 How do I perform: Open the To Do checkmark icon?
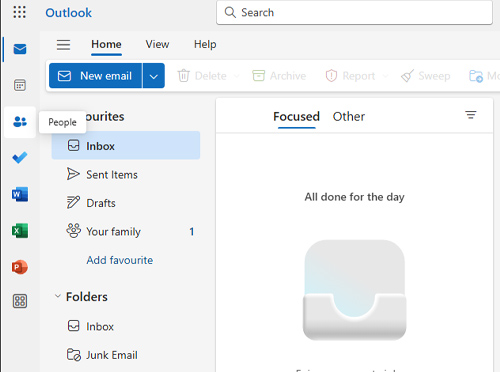tap(20, 158)
